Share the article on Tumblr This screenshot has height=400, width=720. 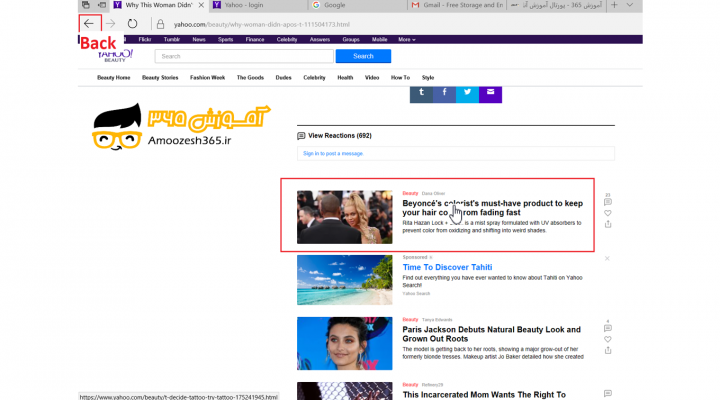tap(422, 94)
